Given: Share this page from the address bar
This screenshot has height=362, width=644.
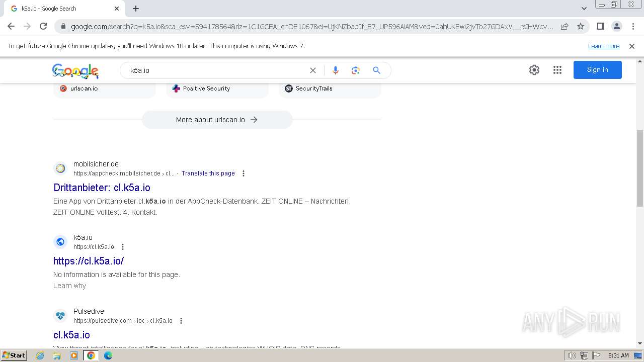Looking at the screenshot, I should coord(565,26).
